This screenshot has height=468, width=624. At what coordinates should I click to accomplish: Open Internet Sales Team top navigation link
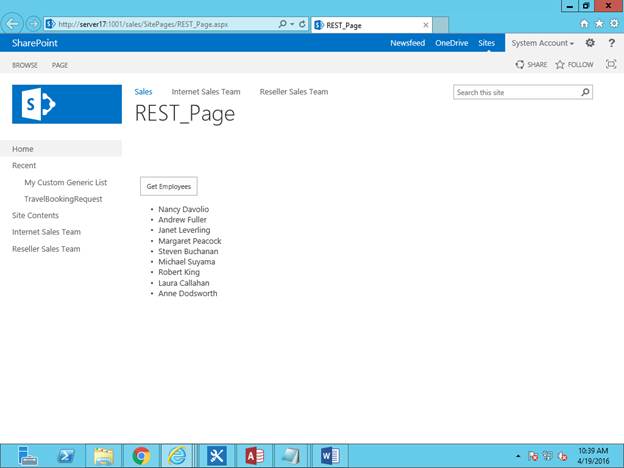[x=206, y=92]
